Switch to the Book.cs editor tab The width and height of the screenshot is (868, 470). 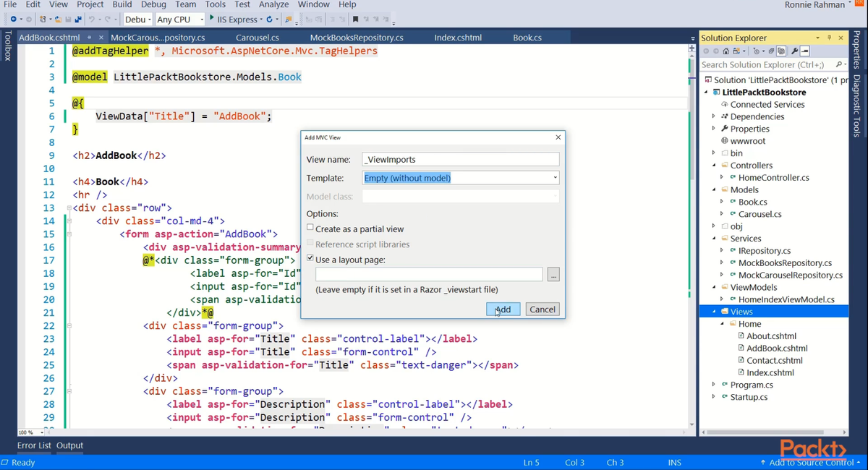[527, 38]
